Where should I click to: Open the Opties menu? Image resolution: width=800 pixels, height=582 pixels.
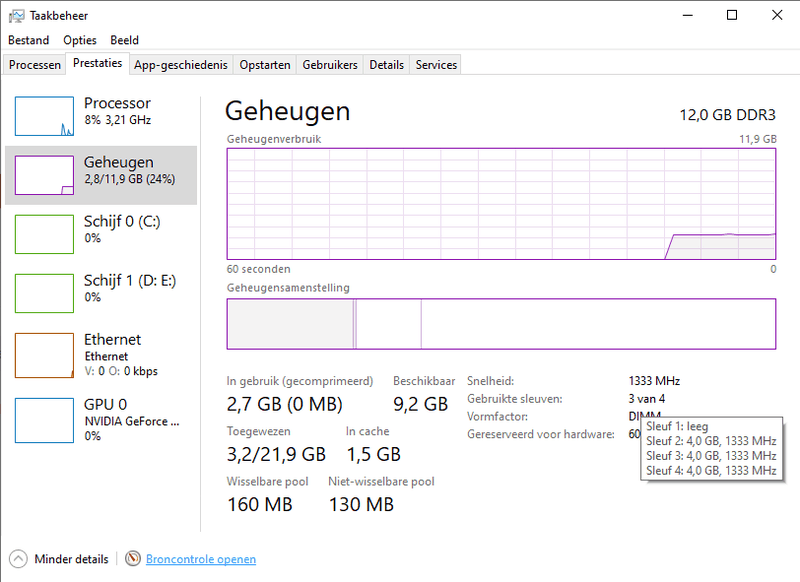tap(80, 40)
